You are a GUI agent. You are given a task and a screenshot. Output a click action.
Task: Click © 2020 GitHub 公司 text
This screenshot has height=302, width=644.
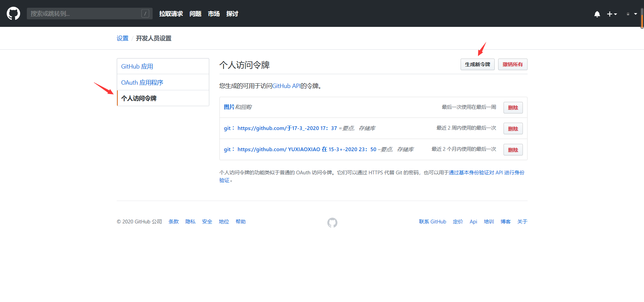pyautogui.click(x=139, y=222)
